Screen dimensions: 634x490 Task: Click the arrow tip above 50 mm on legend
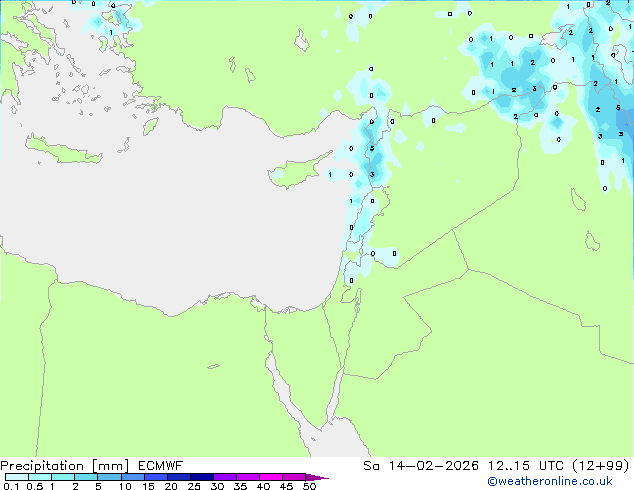(x=317, y=477)
